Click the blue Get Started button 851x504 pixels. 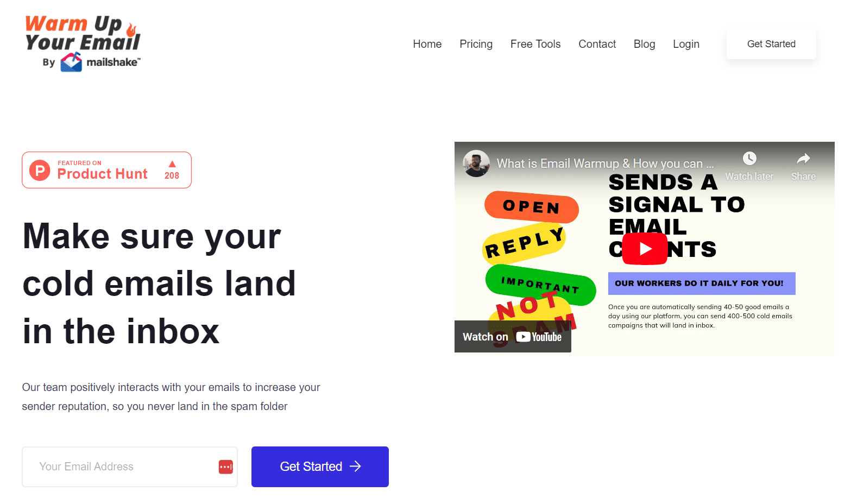tap(320, 467)
